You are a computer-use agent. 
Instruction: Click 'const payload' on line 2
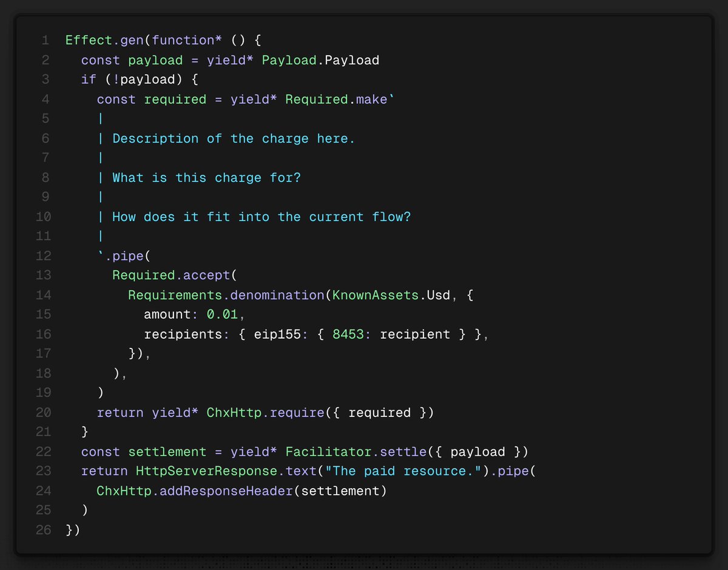[132, 60]
